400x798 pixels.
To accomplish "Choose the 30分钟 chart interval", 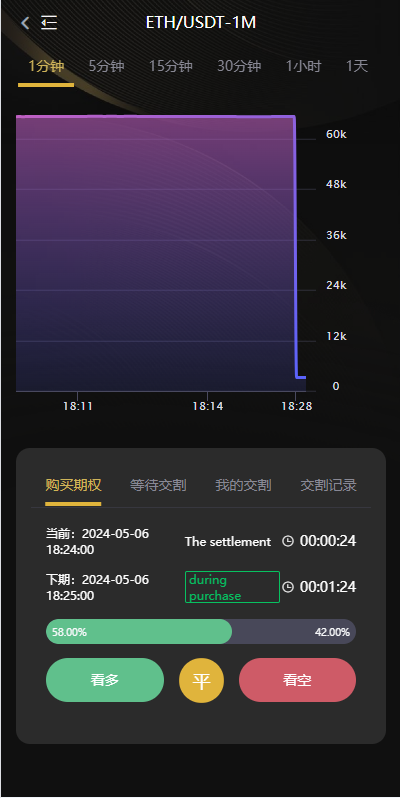I will [x=239, y=66].
